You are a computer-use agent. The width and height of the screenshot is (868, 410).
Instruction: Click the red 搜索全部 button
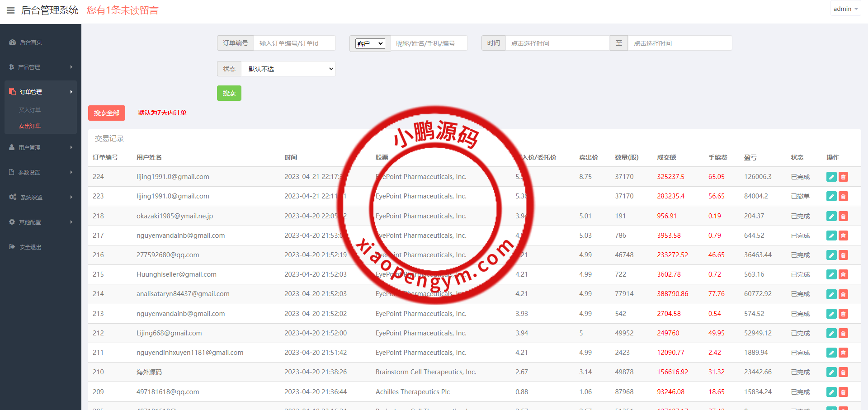click(107, 113)
